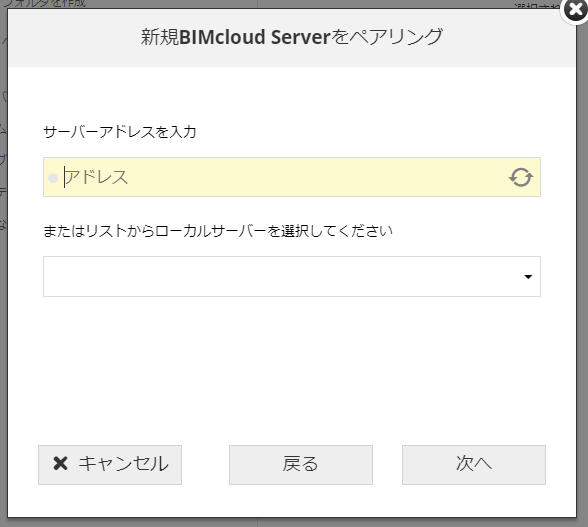Click the dropdown arrow of the local server list

(528, 277)
